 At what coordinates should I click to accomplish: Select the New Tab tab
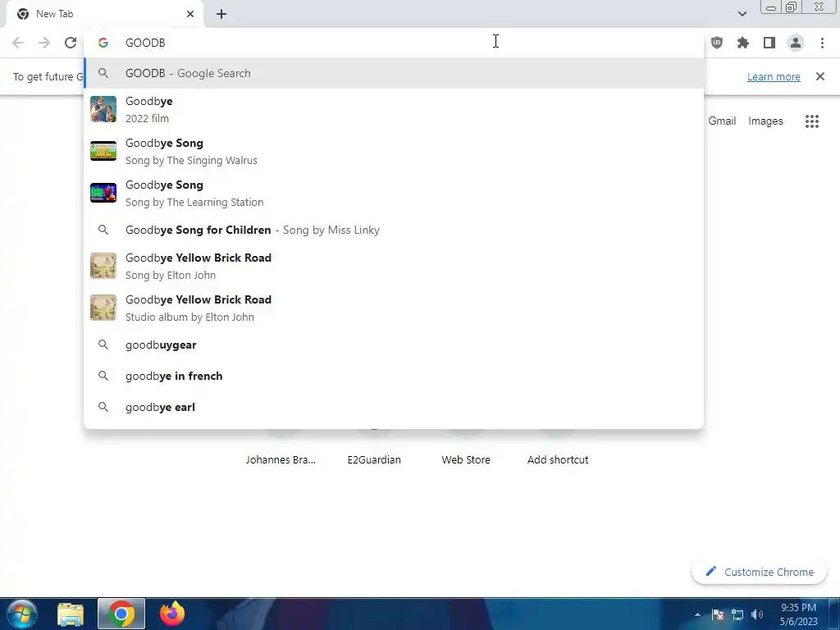[x=105, y=14]
